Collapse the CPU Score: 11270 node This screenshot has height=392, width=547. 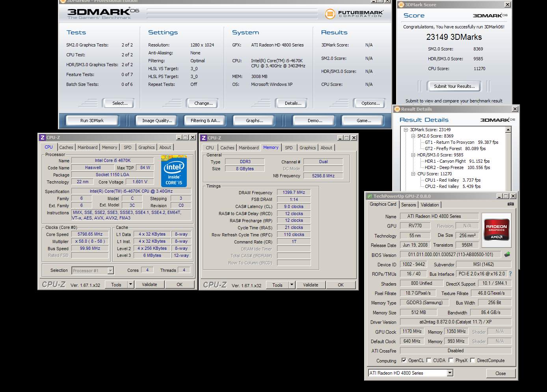pos(413,174)
